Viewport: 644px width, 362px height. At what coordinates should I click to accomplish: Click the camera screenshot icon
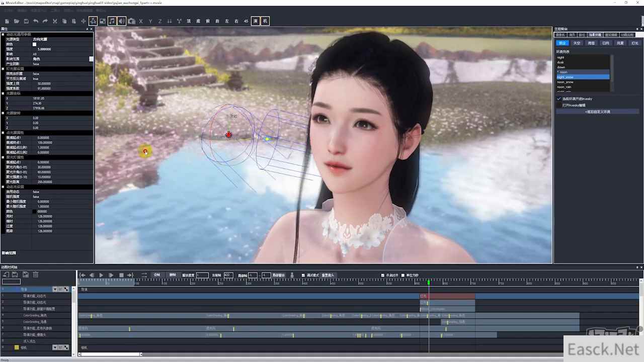coord(131,21)
